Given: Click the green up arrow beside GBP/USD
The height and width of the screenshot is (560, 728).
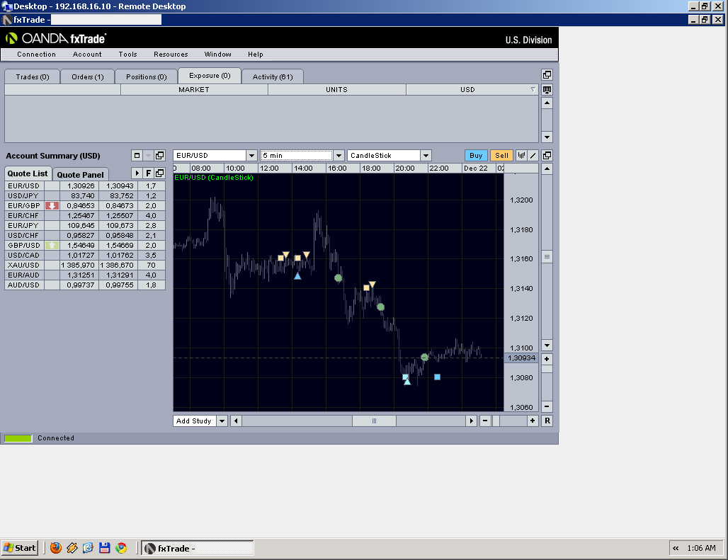Looking at the screenshot, I should 52,245.
